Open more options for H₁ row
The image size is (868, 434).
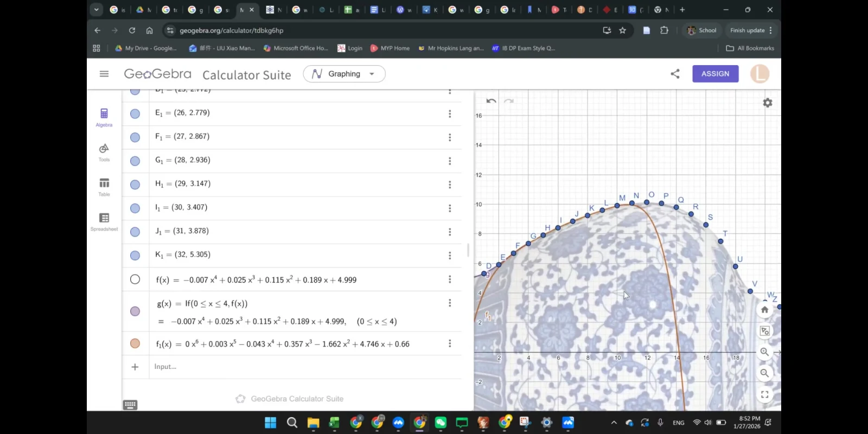(x=450, y=184)
